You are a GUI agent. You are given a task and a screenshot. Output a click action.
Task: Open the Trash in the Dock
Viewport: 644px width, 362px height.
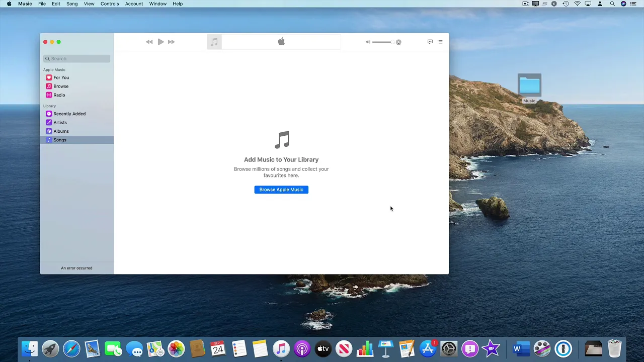(614, 348)
